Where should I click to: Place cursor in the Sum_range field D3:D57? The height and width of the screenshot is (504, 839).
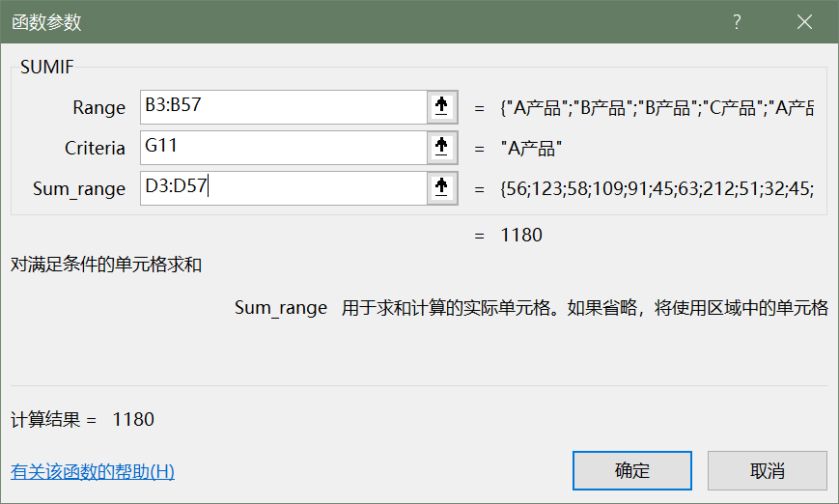coord(282,188)
